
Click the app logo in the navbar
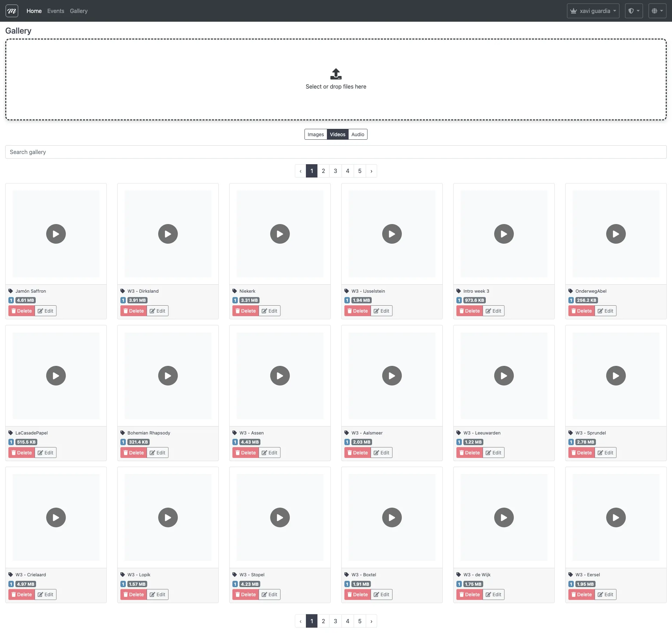coord(12,11)
